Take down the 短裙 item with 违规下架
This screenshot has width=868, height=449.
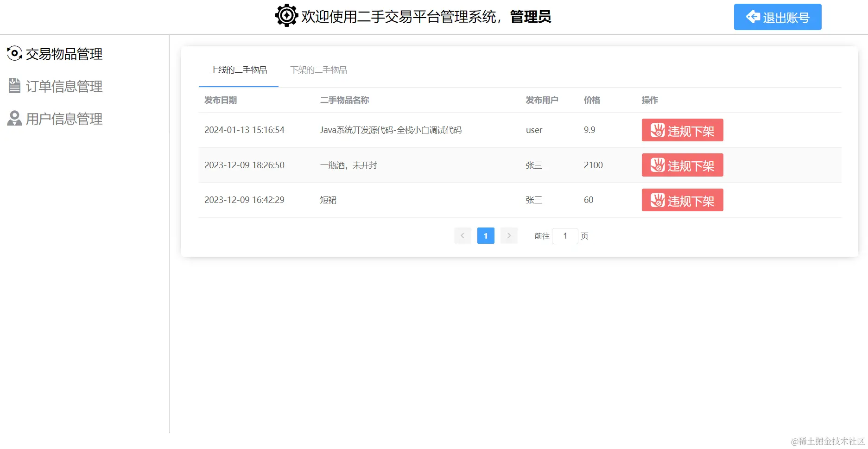[682, 200]
